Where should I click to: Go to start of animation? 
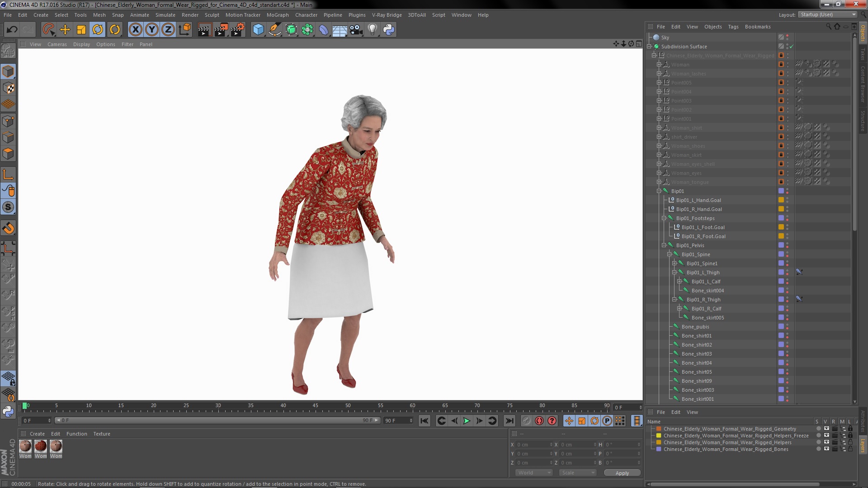(424, 421)
